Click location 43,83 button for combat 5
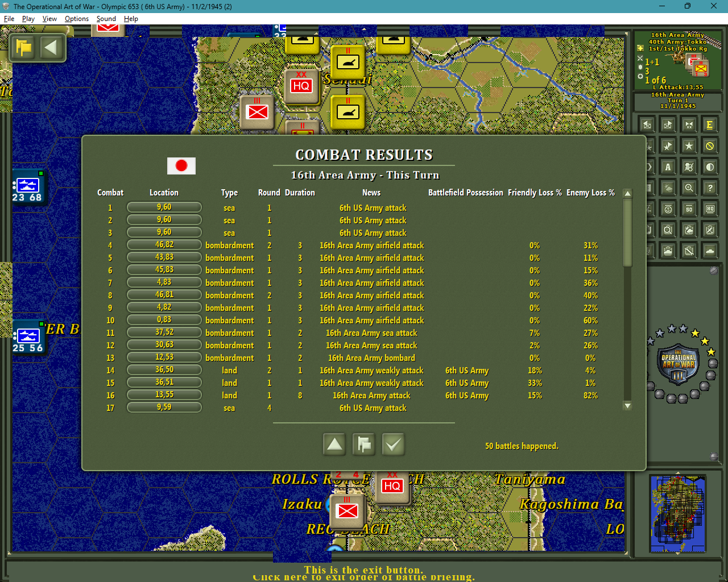The image size is (728, 582). point(164,257)
